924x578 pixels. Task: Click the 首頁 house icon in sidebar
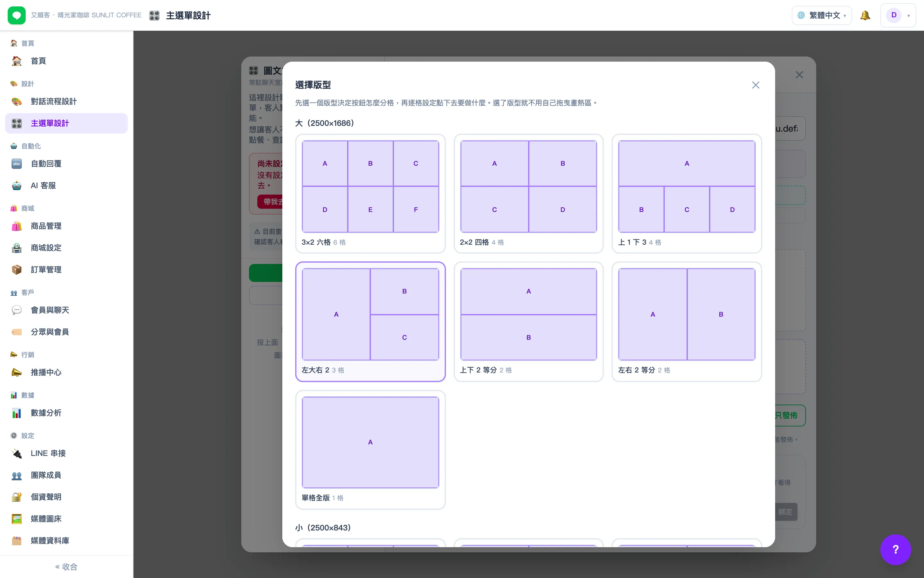(x=17, y=61)
